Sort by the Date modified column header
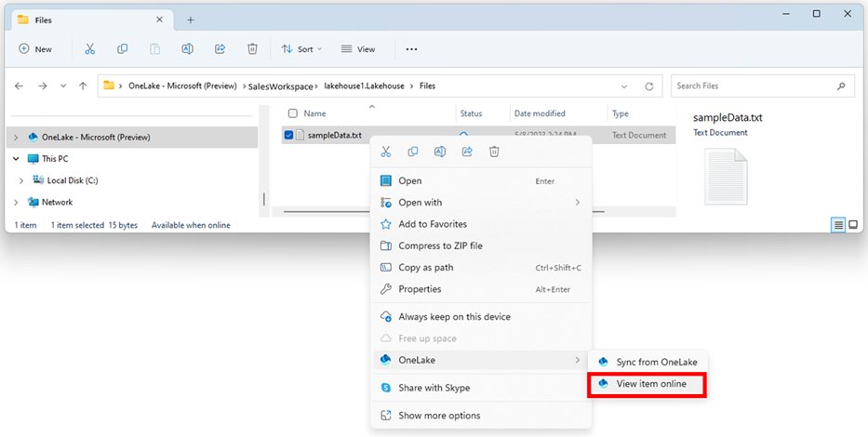Viewport: 868px width, 437px height. 540,113
